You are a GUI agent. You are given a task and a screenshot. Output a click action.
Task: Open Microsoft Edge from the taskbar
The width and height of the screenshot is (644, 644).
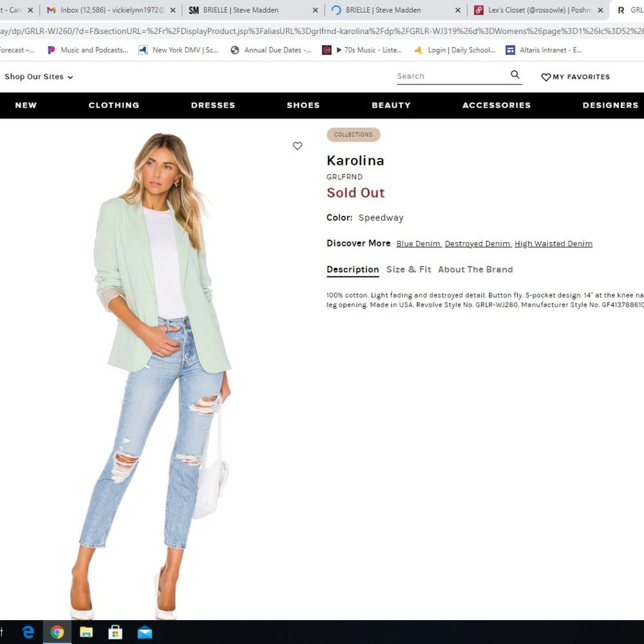[28, 632]
